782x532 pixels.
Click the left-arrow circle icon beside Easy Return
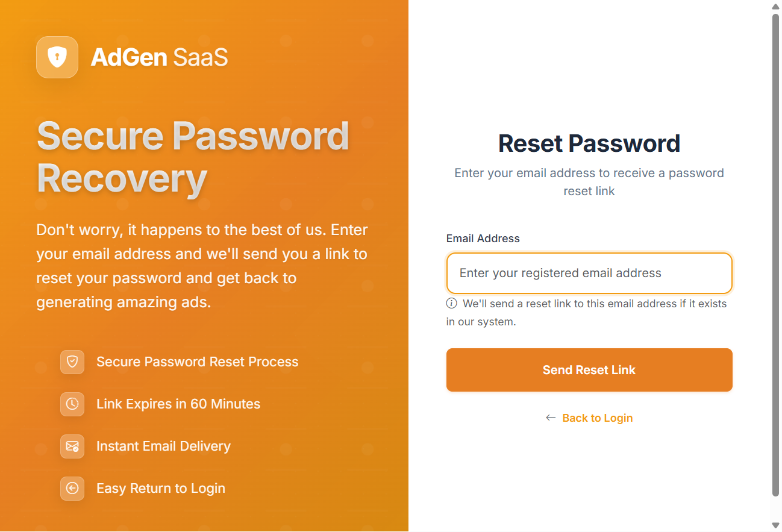pos(72,489)
